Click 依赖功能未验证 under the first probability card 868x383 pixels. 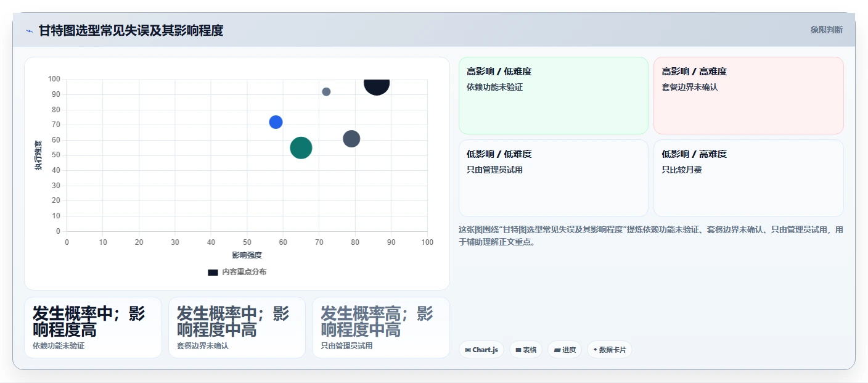click(59, 346)
